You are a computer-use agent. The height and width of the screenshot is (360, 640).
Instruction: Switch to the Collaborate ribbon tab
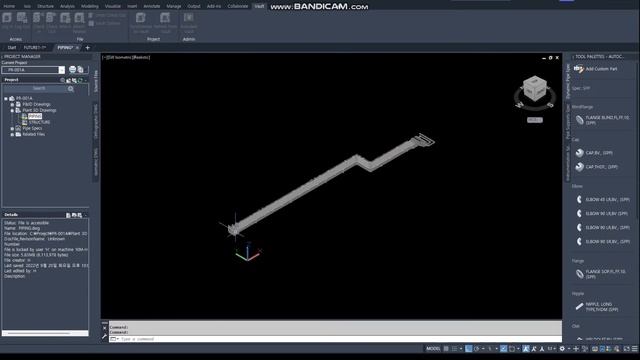click(x=238, y=6)
